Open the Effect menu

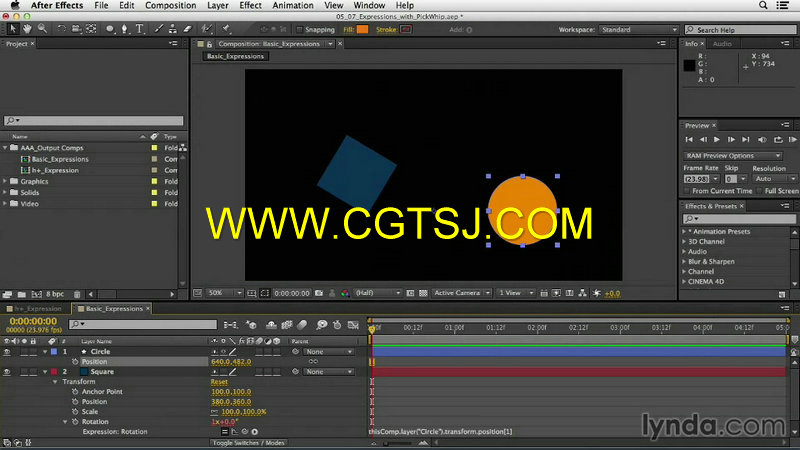point(251,5)
